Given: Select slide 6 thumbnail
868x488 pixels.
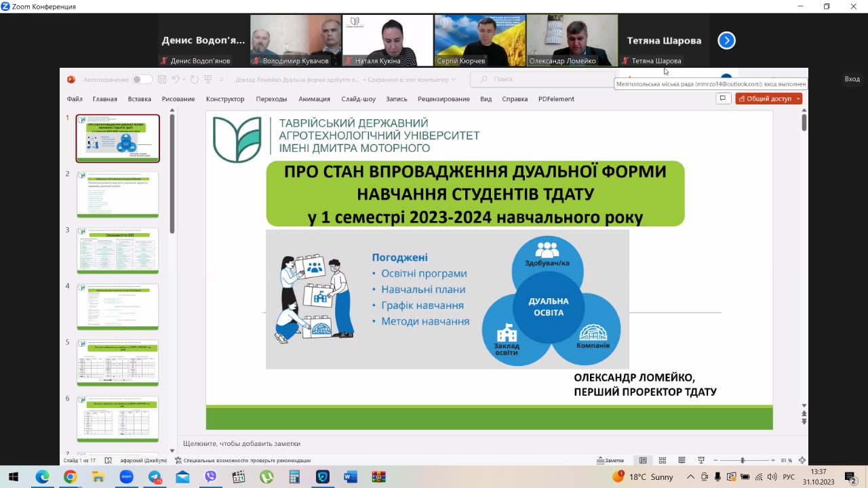Looking at the screenshot, I should 118,420.
